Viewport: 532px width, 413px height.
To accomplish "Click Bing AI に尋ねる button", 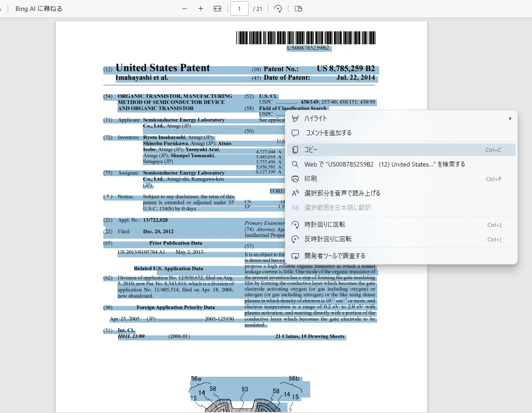I will 39,9.
